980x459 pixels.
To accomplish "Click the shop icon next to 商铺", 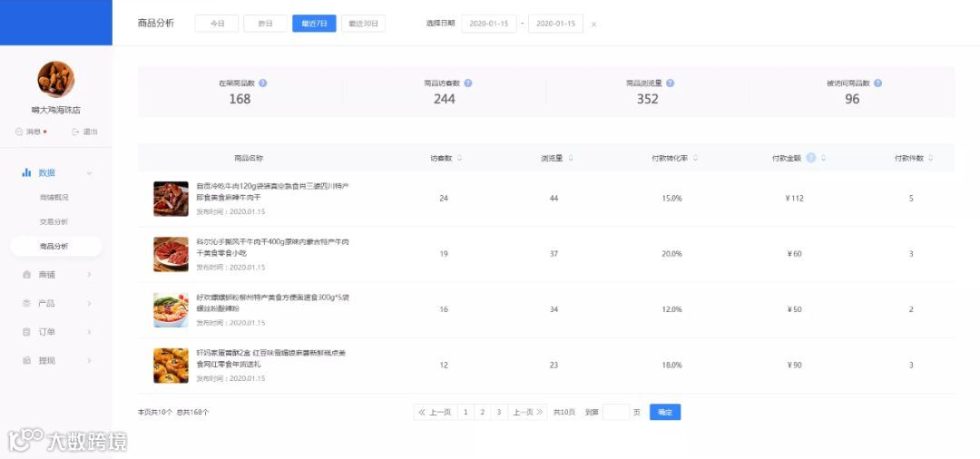I will [26, 274].
